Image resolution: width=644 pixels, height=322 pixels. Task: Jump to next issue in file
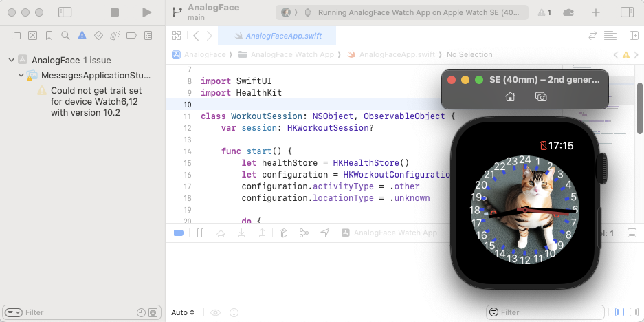(636, 54)
